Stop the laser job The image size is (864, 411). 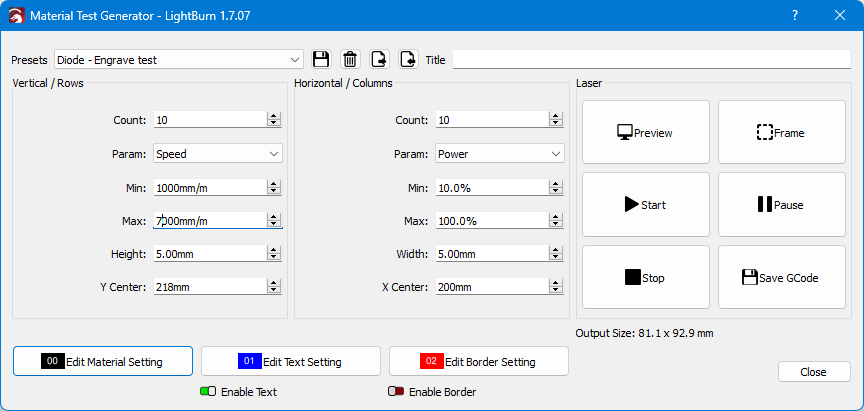click(645, 278)
